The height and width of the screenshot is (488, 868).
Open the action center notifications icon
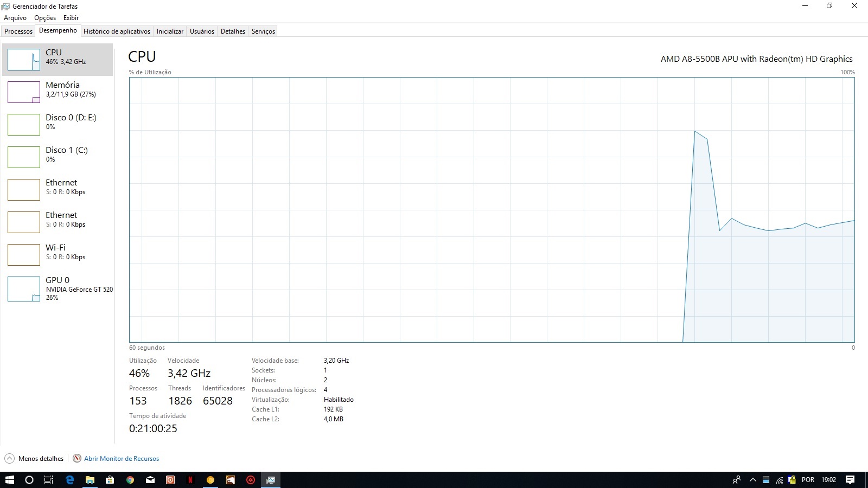pyautogui.click(x=850, y=480)
